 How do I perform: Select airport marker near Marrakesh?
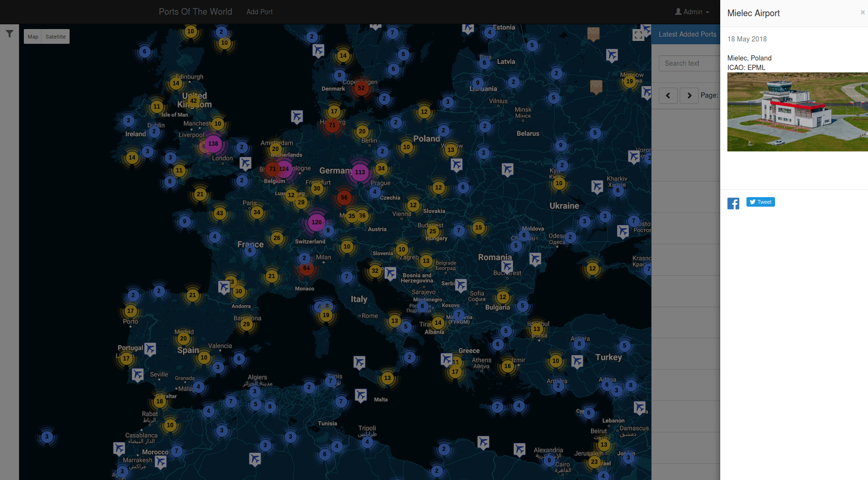[161, 462]
